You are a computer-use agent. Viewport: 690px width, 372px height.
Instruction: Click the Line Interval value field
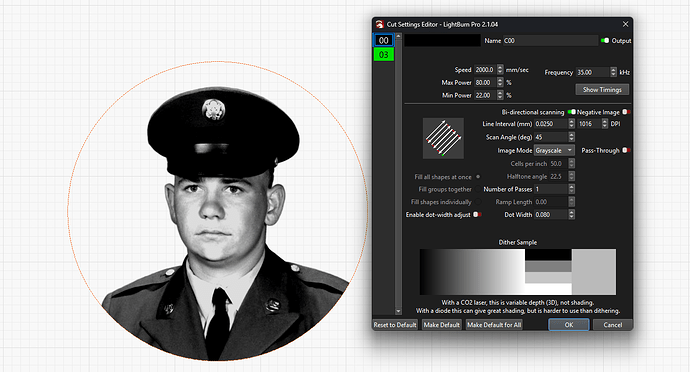coord(551,124)
